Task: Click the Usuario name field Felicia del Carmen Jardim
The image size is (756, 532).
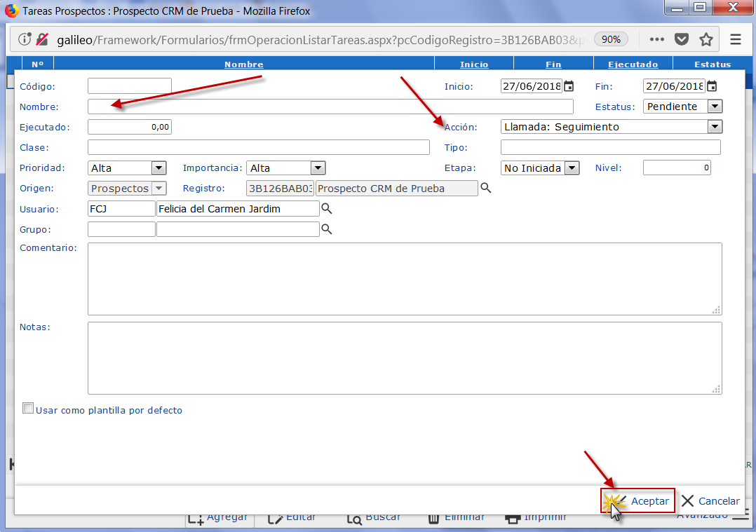Action: tap(238, 209)
